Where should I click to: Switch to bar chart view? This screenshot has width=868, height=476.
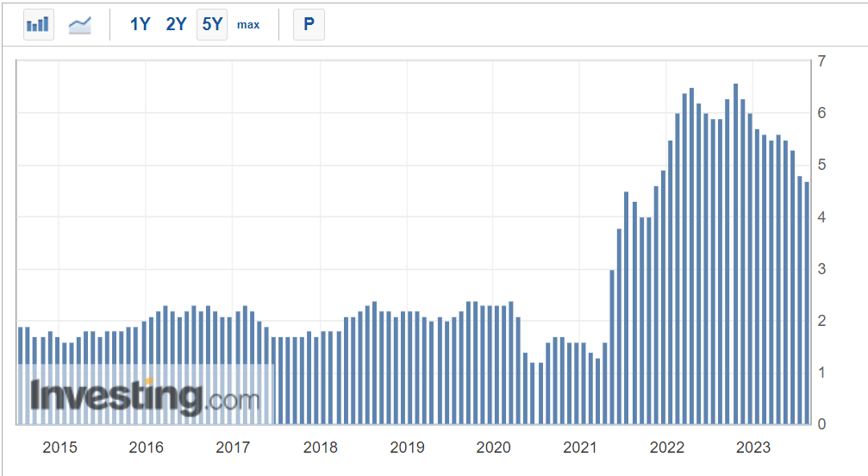tap(39, 24)
